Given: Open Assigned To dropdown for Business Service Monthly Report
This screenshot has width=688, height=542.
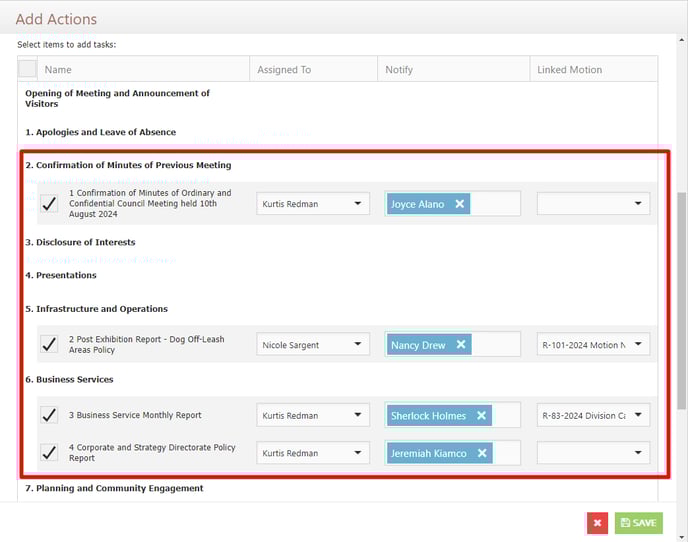Looking at the screenshot, I should pos(313,415).
